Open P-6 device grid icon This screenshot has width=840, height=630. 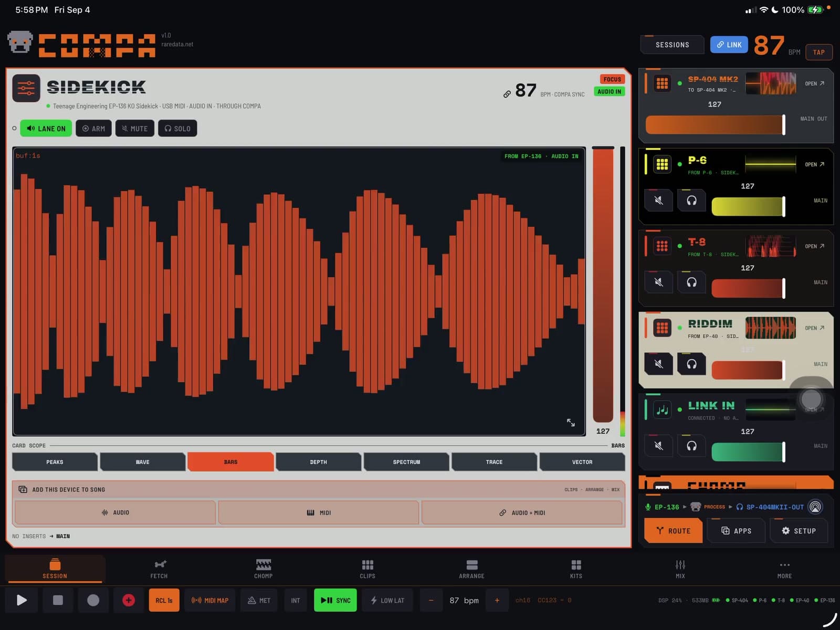coord(662,164)
